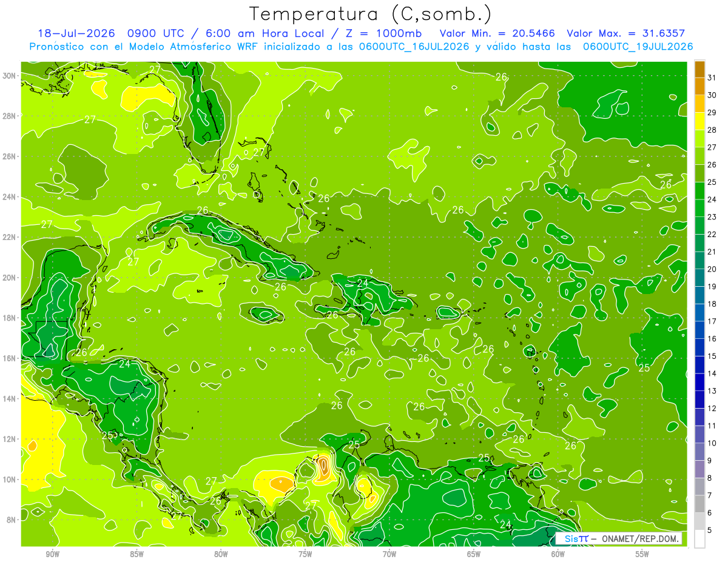Click "6:00 am Hora Local" text
Viewport: 728px width, 562px height.
click(x=265, y=33)
